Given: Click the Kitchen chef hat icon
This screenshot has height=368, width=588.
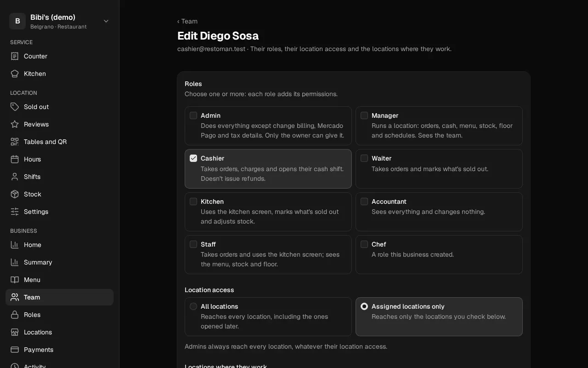Looking at the screenshot, I should (15, 74).
